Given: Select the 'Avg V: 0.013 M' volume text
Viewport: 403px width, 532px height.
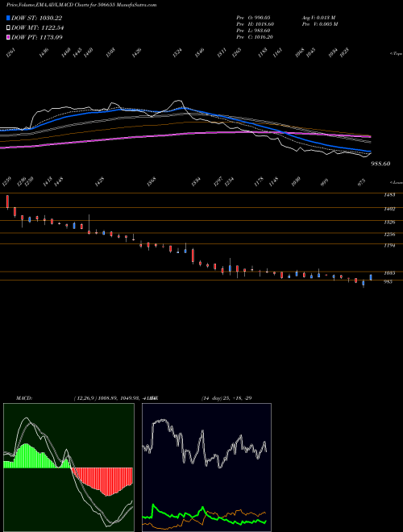Looking at the screenshot, I should tap(318, 18).
